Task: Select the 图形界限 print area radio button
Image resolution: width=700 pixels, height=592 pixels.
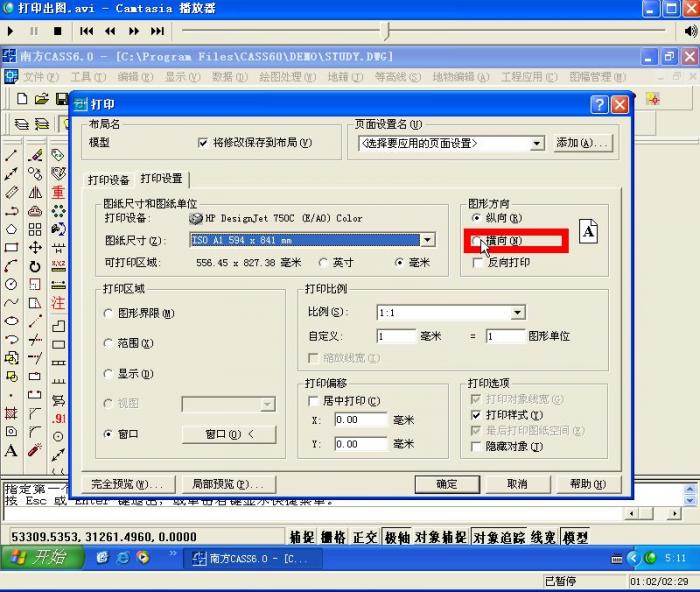Action: pyautogui.click(x=109, y=313)
